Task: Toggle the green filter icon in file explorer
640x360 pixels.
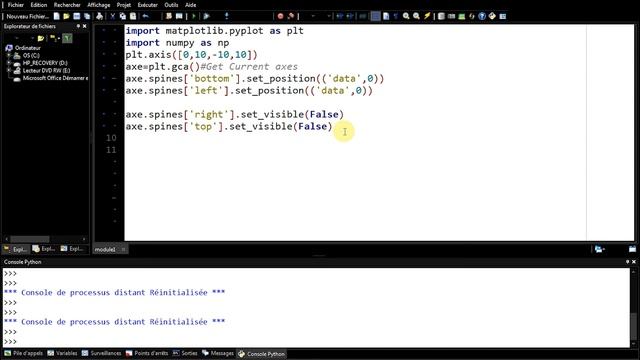Action: pos(67,38)
